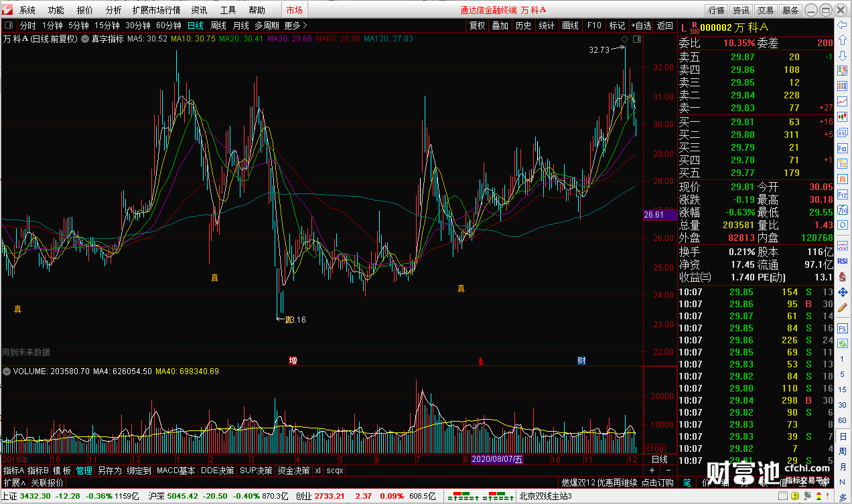Open the 分析 menu
852x504 pixels.
tap(114, 10)
